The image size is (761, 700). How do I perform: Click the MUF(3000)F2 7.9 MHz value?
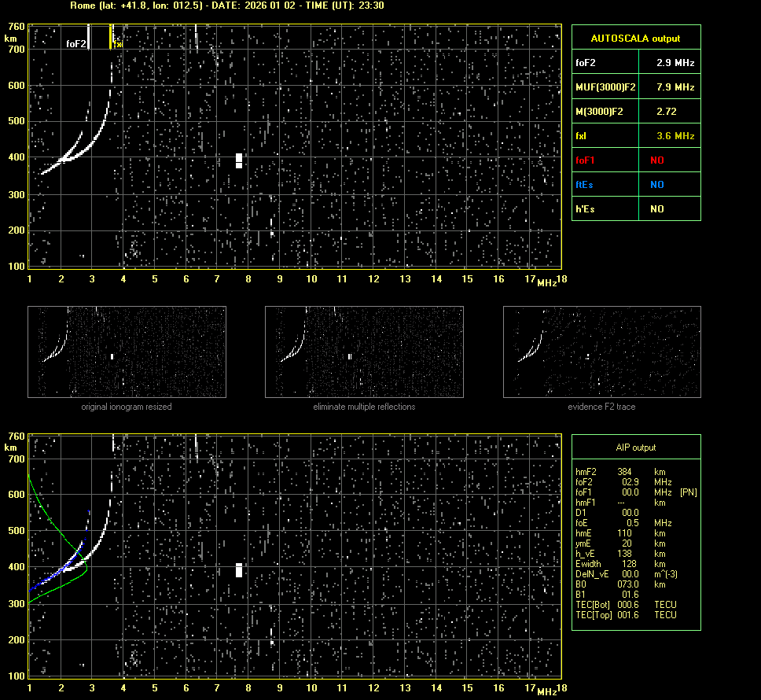(x=668, y=87)
